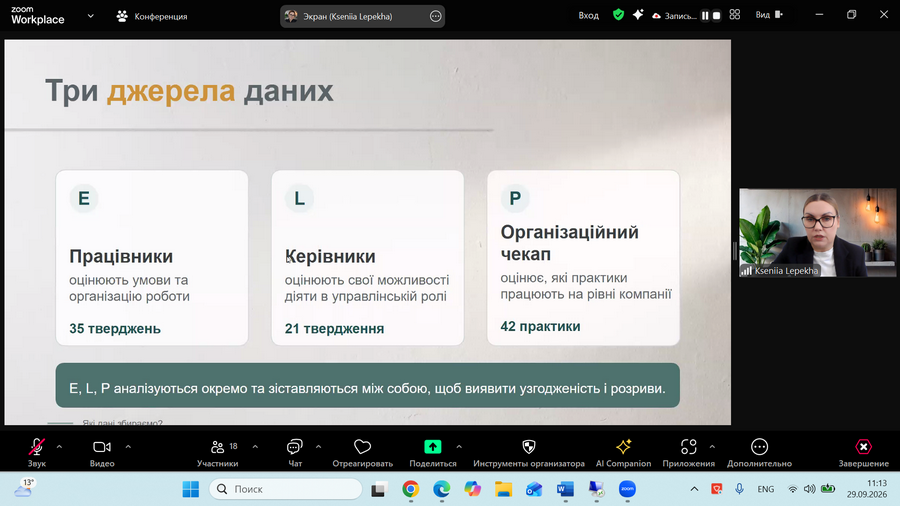Show hidden tray icons chevron

[x=694, y=489]
